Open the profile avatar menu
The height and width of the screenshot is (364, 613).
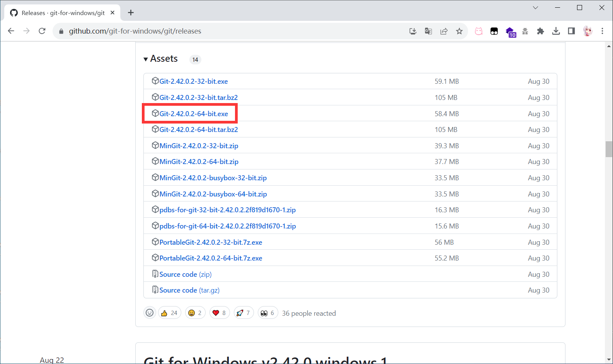click(x=587, y=31)
